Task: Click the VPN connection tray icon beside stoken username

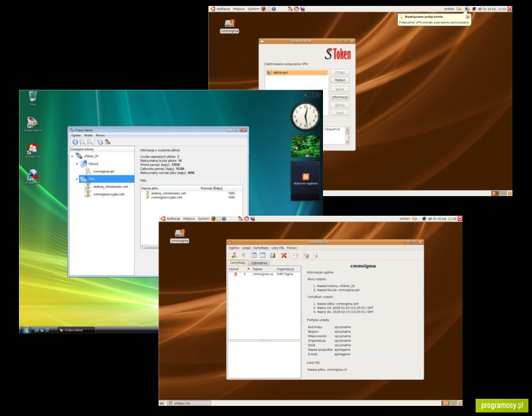Action: coord(467,9)
